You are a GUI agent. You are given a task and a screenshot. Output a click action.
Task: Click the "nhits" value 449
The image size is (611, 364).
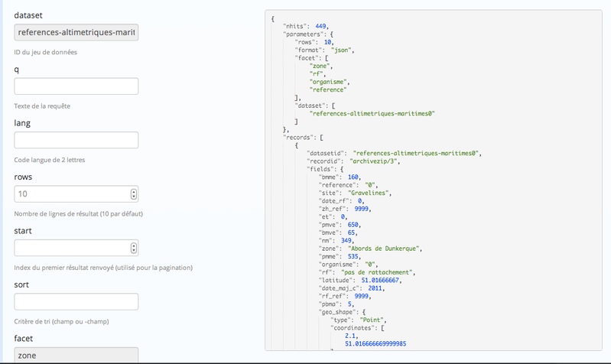pyautogui.click(x=320, y=26)
